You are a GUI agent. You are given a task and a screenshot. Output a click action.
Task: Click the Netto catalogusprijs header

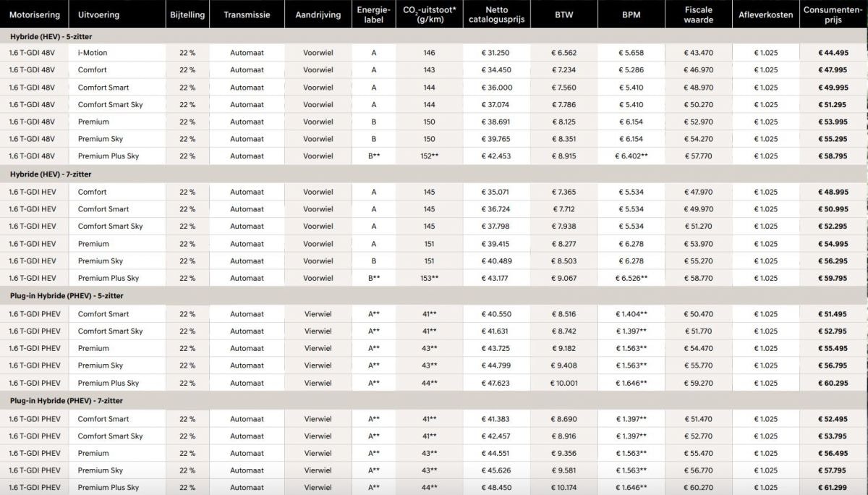click(496, 14)
